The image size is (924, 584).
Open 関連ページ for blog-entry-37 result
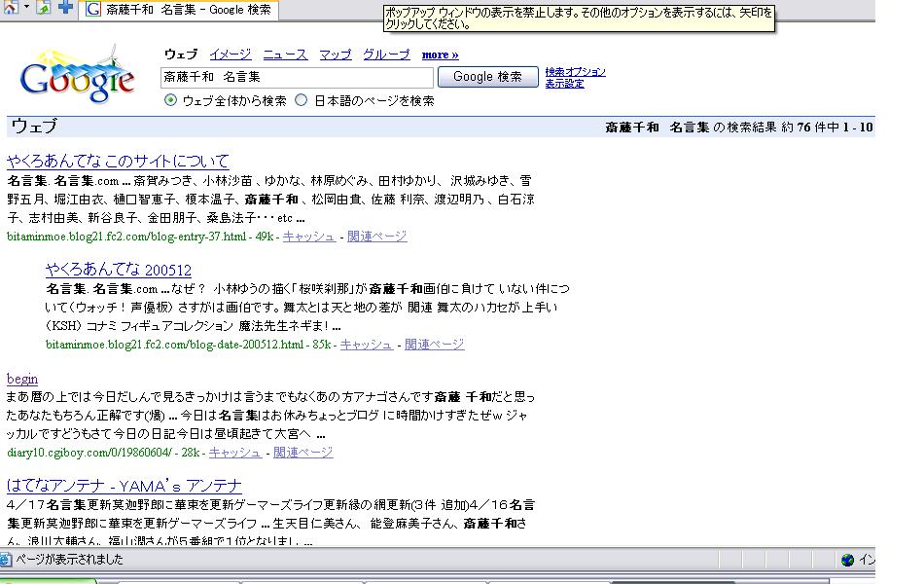coord(377,237)
